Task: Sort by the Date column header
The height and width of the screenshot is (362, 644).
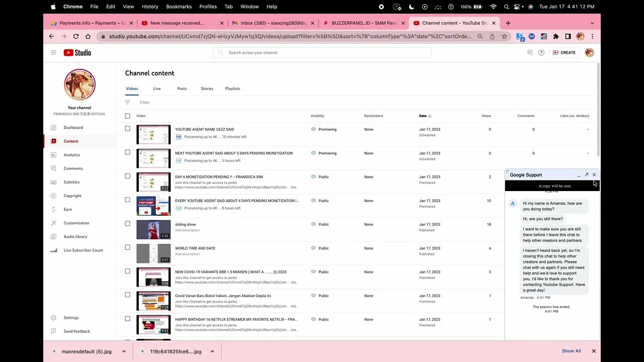Action: [x=425, y=116]
